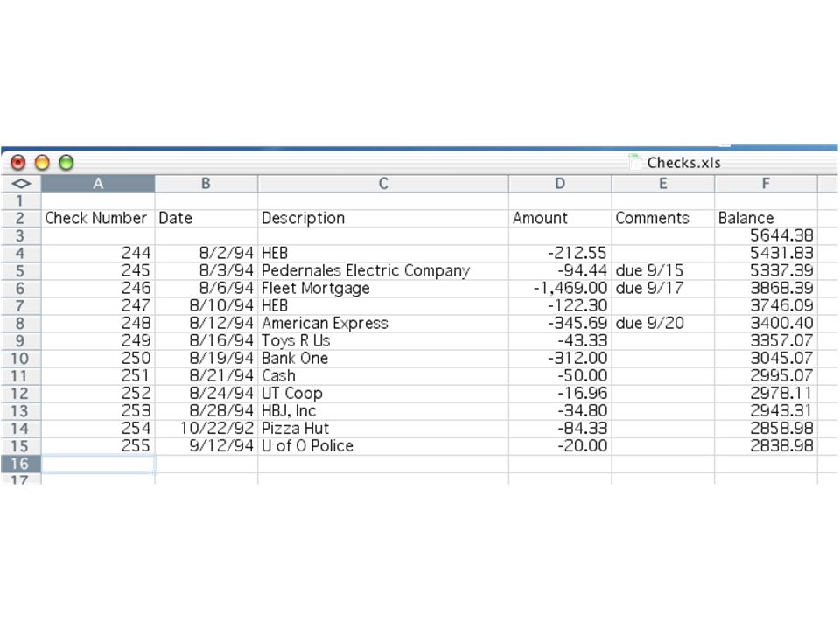Select amount cell -312.00
This screenshot has width=840, height=630.
(x=560, y=359)
